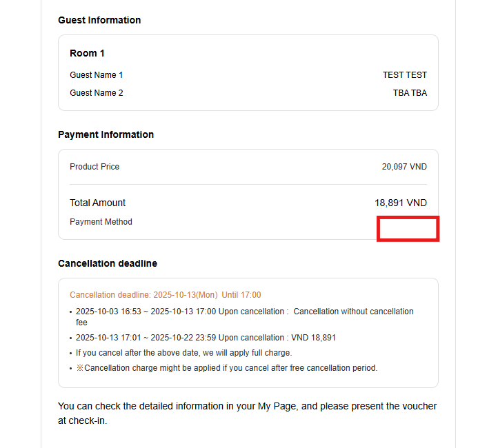Click the My Page voucher instruction text
This screenshot has height=448, width=487.
click(247, 413)
